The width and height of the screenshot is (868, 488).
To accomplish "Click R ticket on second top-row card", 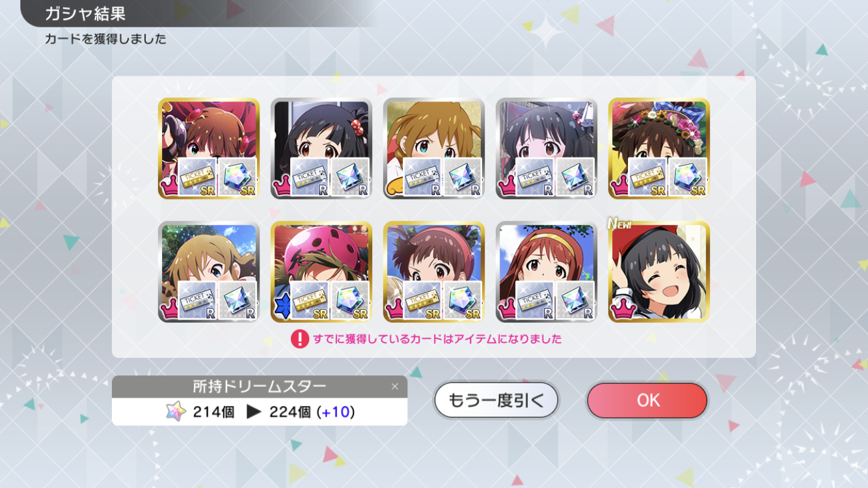I will (x=310, y=176).
